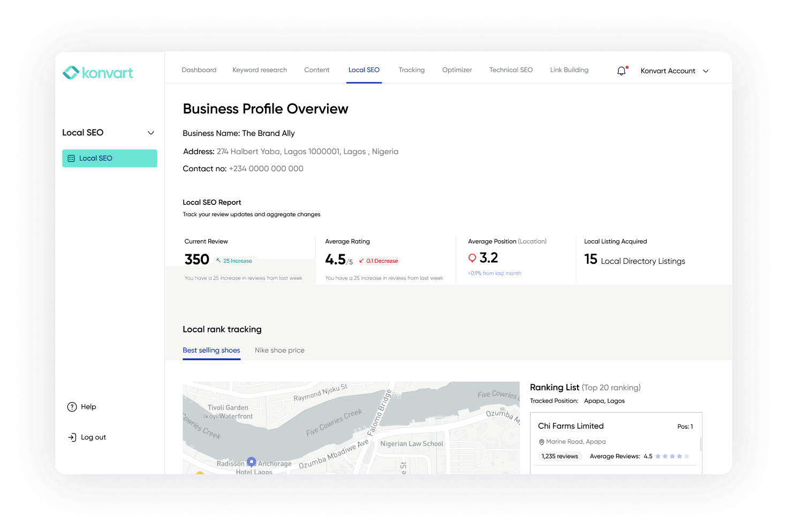Image resolution: width=787 pixels, height=532 pixels.
Task: Click the 1,235 reviews pill badge
Action: 560,456
